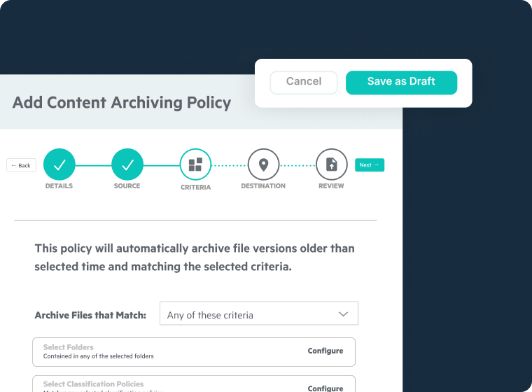Select the Destination step location pin icon
The height and width of the screenshot is (392, 532).
tap(263, 165)
